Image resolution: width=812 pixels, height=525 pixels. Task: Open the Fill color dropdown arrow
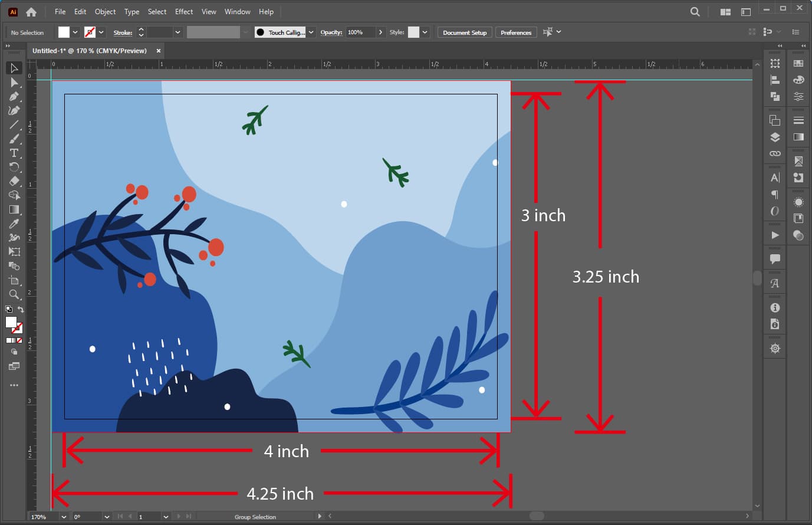coord(75,32)
